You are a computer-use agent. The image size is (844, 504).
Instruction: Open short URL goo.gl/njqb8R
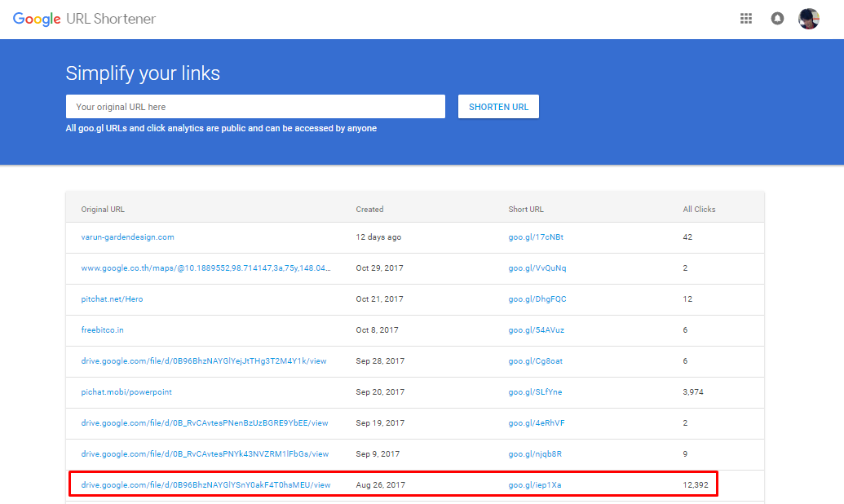[x=535, y=454]
